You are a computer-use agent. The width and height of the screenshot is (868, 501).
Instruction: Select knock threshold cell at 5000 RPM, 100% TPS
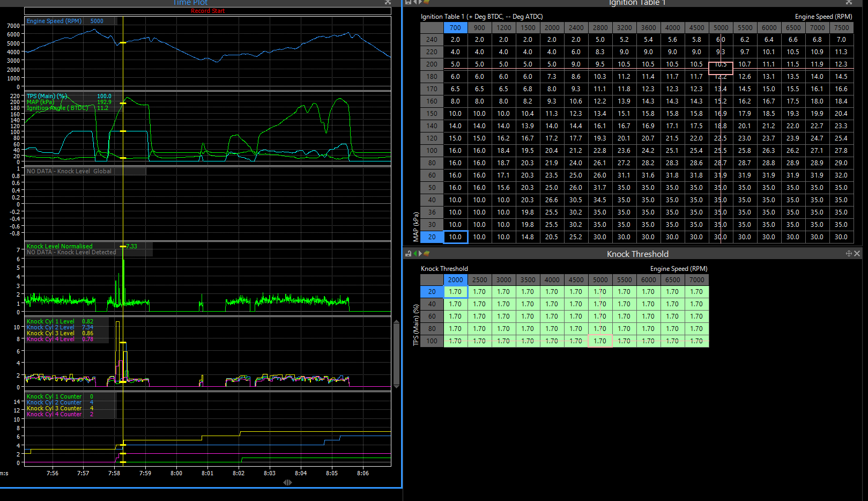pyautogui.click(x=600, y=341)
